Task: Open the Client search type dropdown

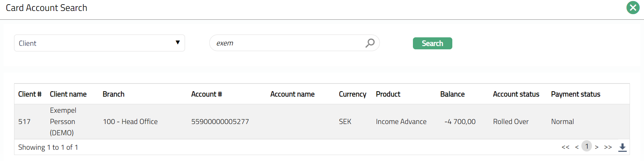Action: click(x=99, y=43)
